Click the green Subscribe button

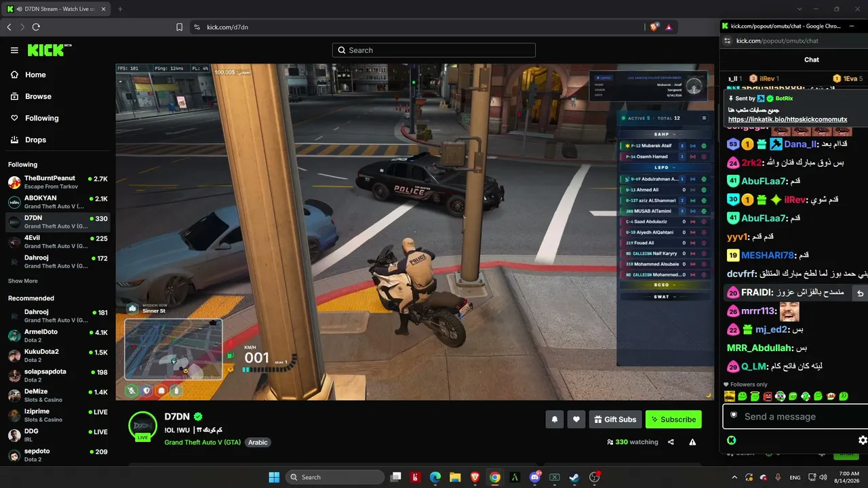[x=673, y=420]
